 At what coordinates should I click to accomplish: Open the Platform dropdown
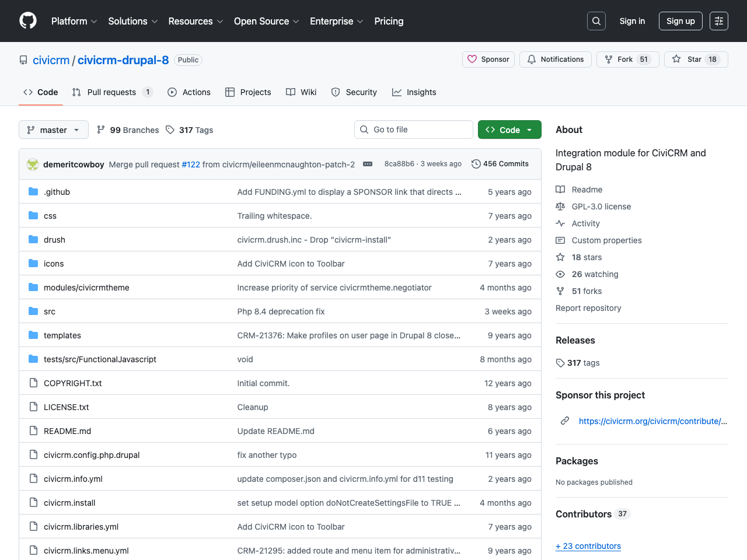(x=74, y=21)
